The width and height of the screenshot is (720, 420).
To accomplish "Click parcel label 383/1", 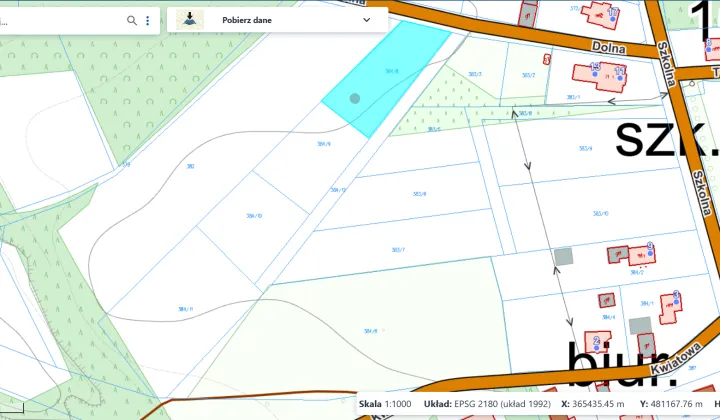I will [573, 97].
